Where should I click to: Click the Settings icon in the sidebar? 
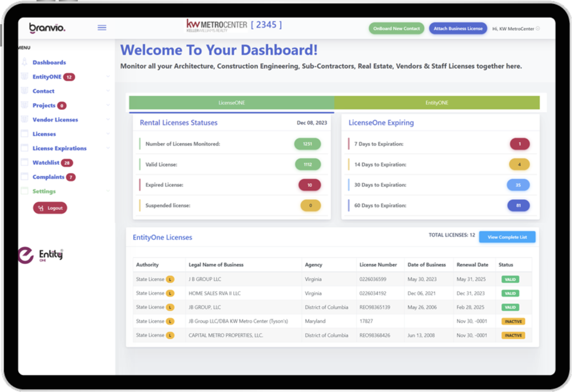tap(24, 191)
